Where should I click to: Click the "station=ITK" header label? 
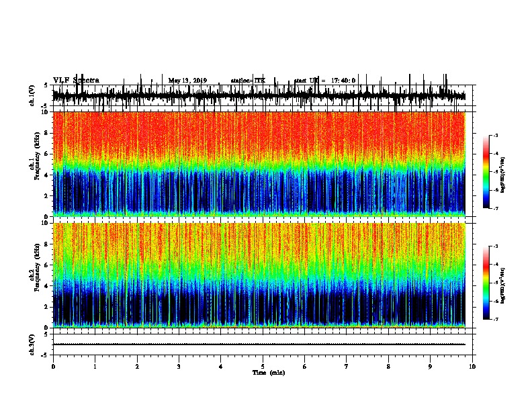248,81
